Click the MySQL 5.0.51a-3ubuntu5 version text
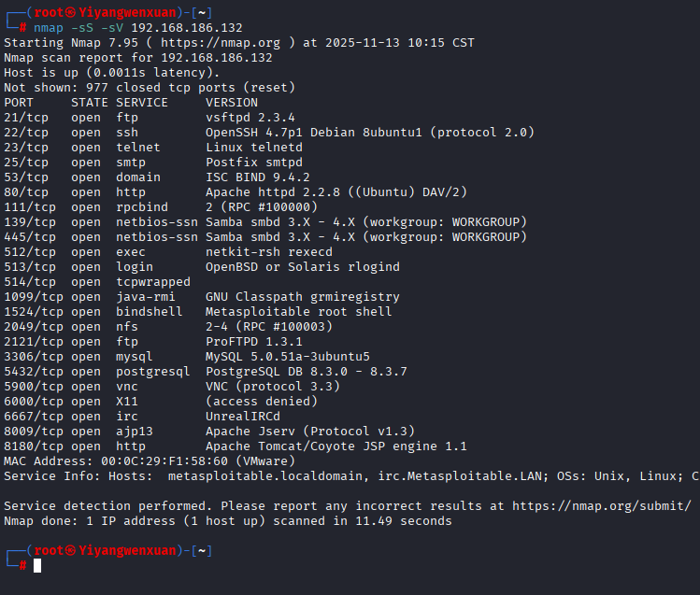 [x=287, y=357]
